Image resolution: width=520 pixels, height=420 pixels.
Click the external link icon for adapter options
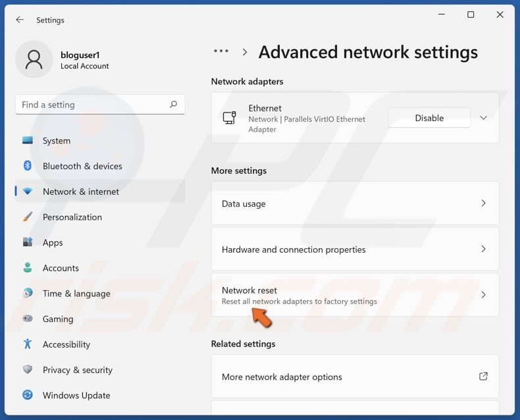[x=483, y=376]
